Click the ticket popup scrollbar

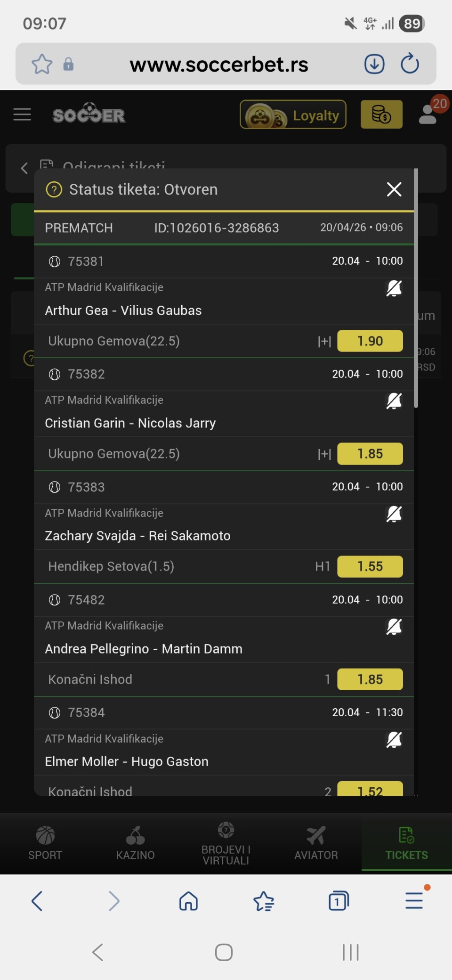416,287
